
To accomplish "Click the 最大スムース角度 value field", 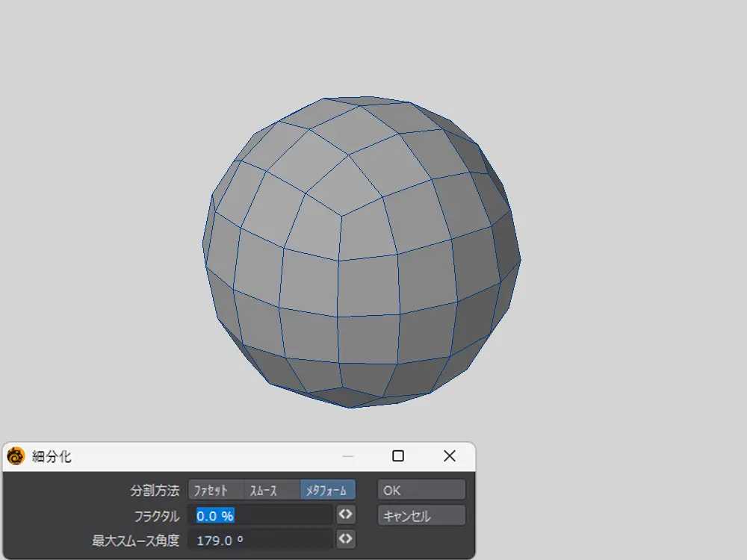I will click(261, 539).
